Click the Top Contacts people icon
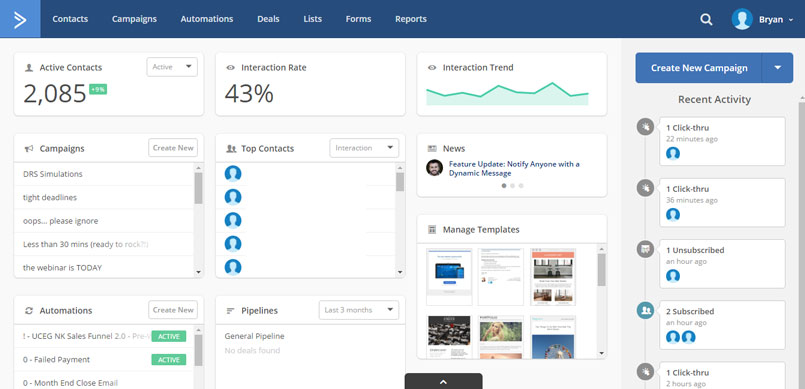This screenshot has width=805, height=389. (231, 149)
